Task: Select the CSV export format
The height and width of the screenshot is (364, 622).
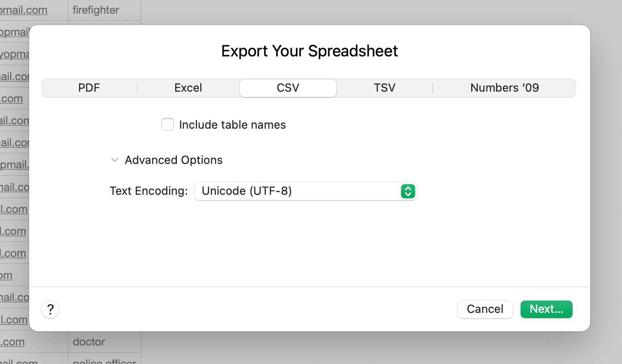Action: [288, 88]
